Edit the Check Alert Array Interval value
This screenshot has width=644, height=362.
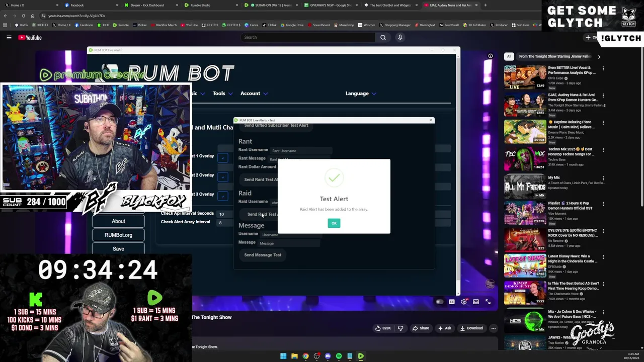[225, 223]
